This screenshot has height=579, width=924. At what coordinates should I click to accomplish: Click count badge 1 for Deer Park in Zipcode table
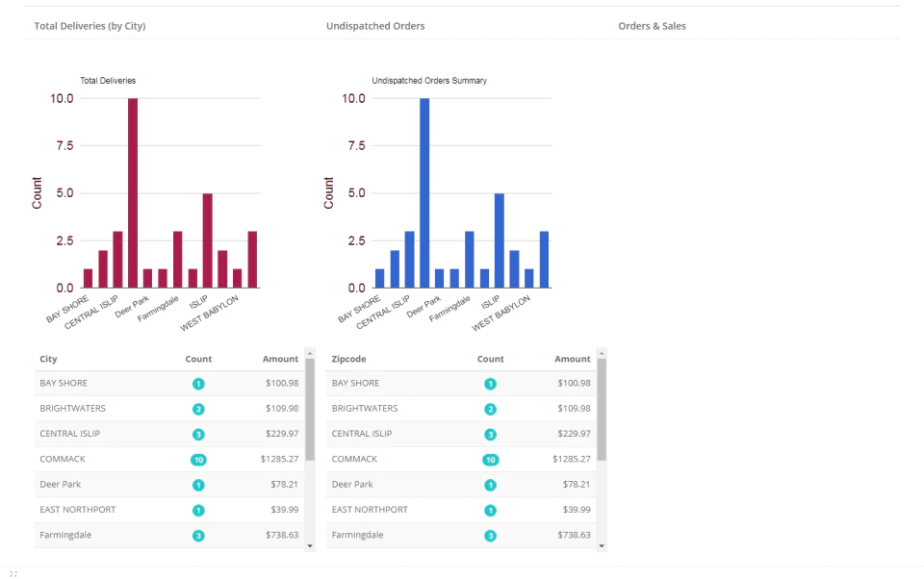[490, 486]
